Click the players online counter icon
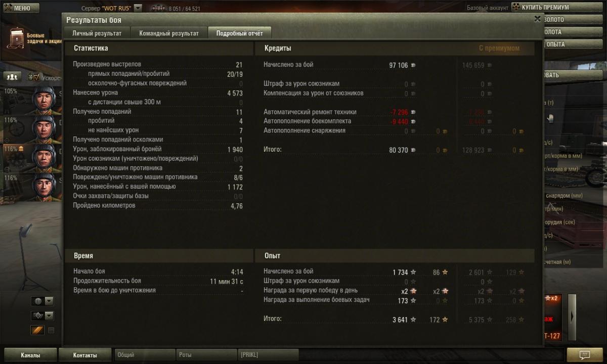Screen dimensions: 607x364 tap(158, 9)
